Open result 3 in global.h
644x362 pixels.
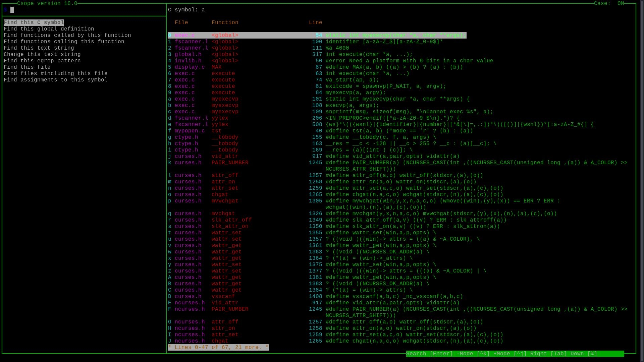(188, 54)
